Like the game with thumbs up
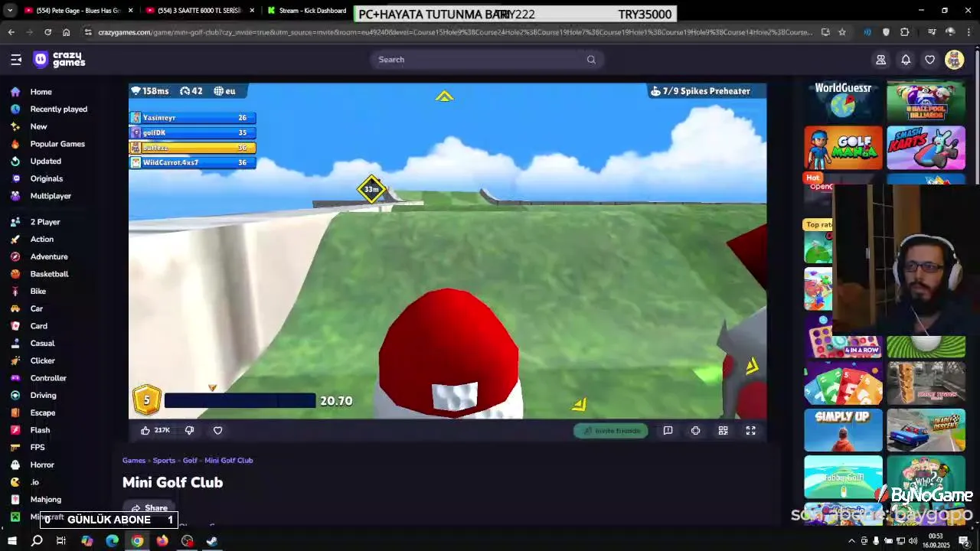This screenshot has height=551, width=980. (x=145, y=431)
